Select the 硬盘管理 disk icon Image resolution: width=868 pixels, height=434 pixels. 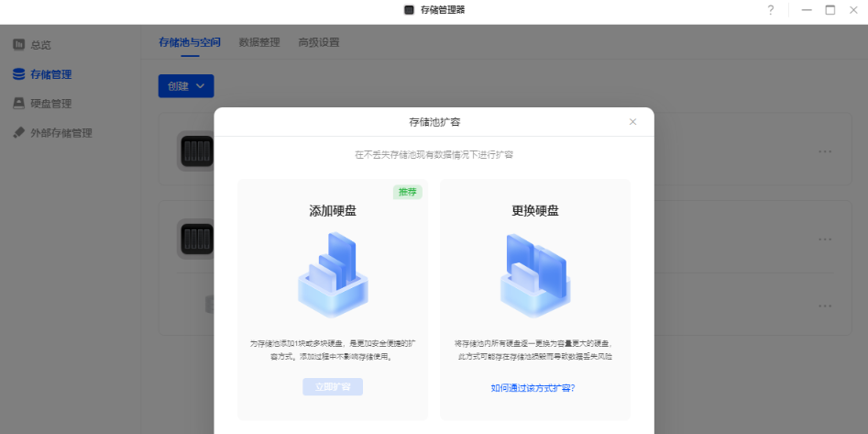[18, 104]
